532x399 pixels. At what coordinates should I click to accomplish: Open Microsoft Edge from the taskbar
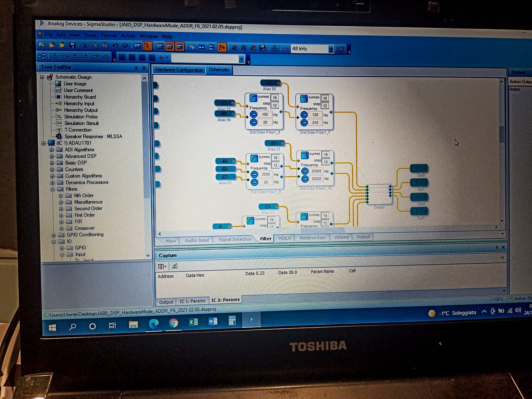coord(153,324)
